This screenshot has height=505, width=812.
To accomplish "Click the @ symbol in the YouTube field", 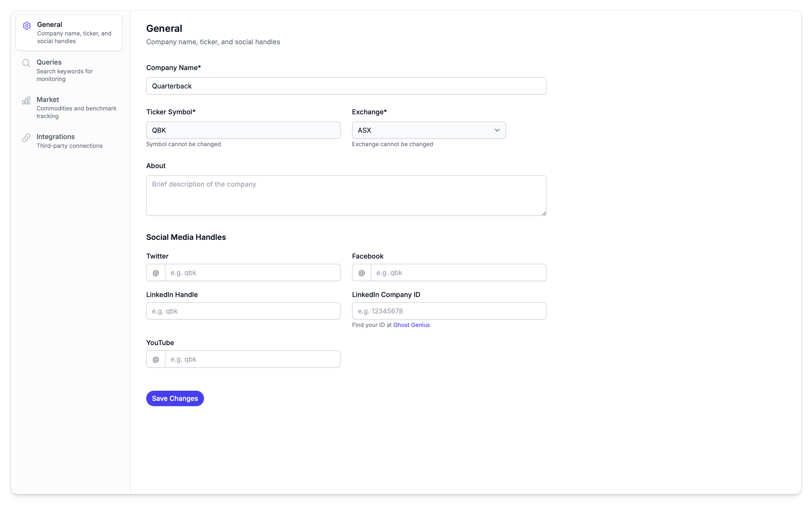I will coord(155,359).
